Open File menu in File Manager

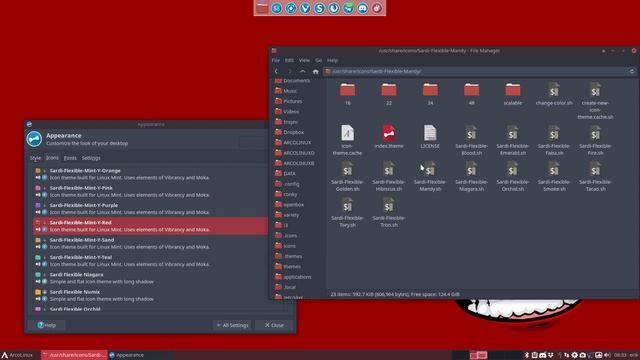tap(276, 60)
